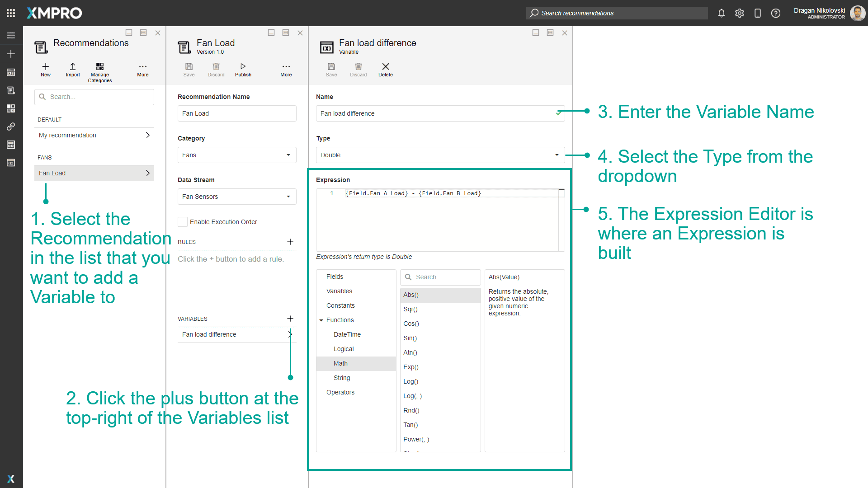
Task: Add a new rule with the plus button
Action: point(290,242)
